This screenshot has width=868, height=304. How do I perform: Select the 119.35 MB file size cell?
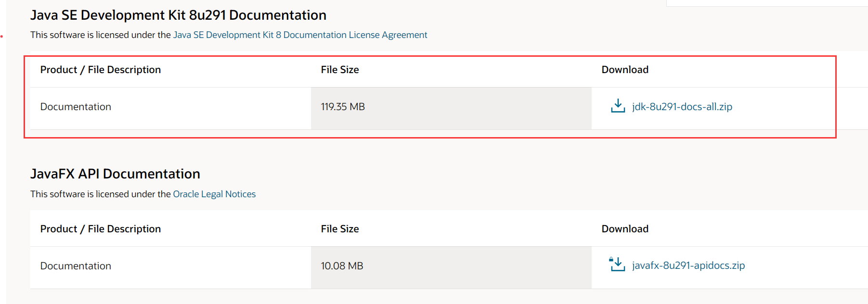(451, 108)
